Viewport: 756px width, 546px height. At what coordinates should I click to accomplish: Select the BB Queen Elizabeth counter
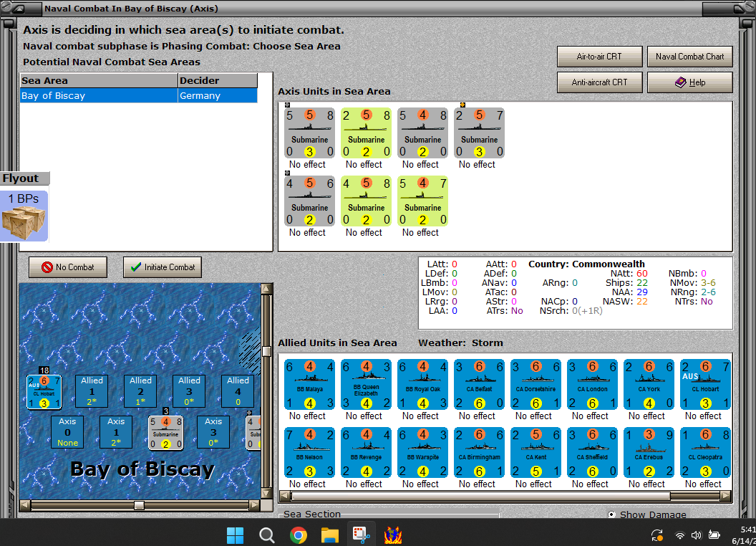pos(367,384)
